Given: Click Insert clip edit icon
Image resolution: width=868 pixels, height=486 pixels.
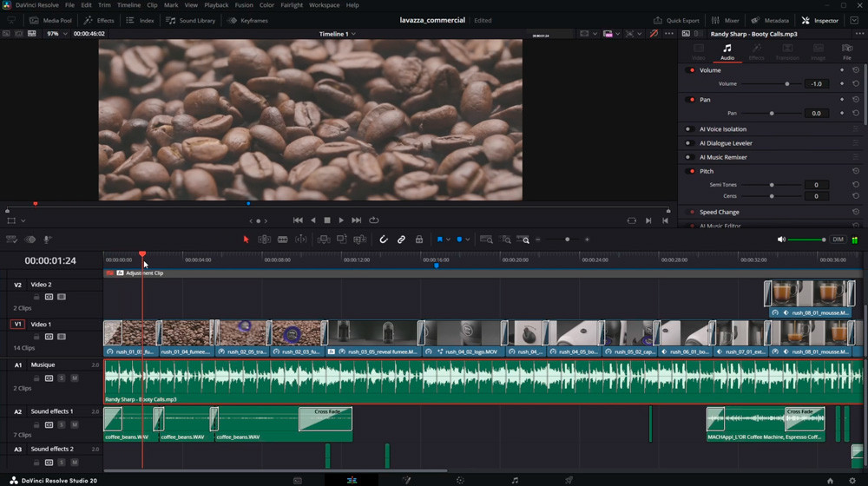Looking at the screenshot, I should coord(323,240).
